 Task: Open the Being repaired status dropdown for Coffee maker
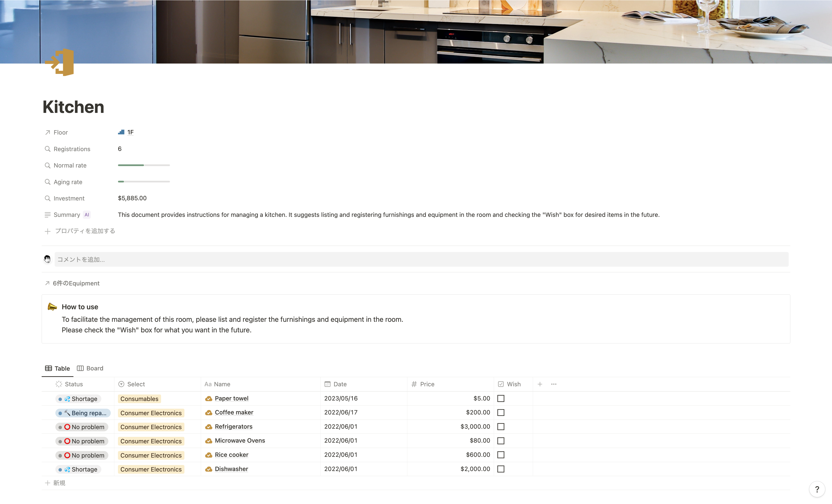click(x=83, y=413)
